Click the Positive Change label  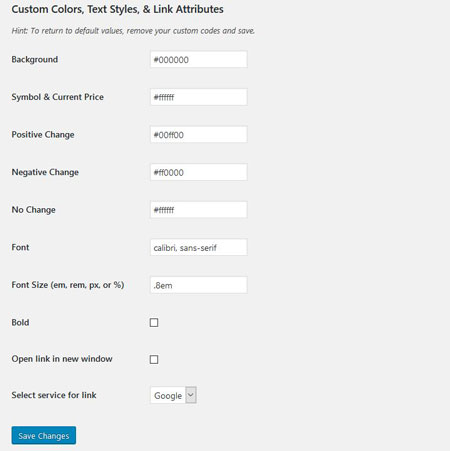click(43, 135)
